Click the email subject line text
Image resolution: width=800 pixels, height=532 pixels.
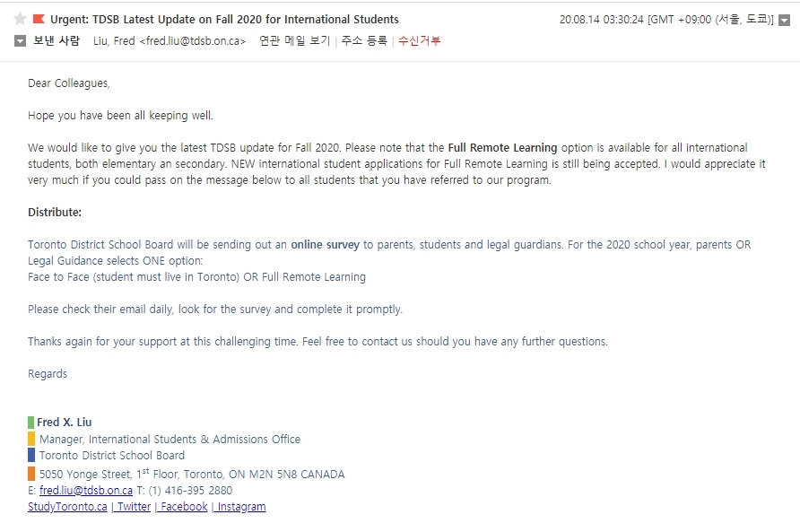(224, 20)
